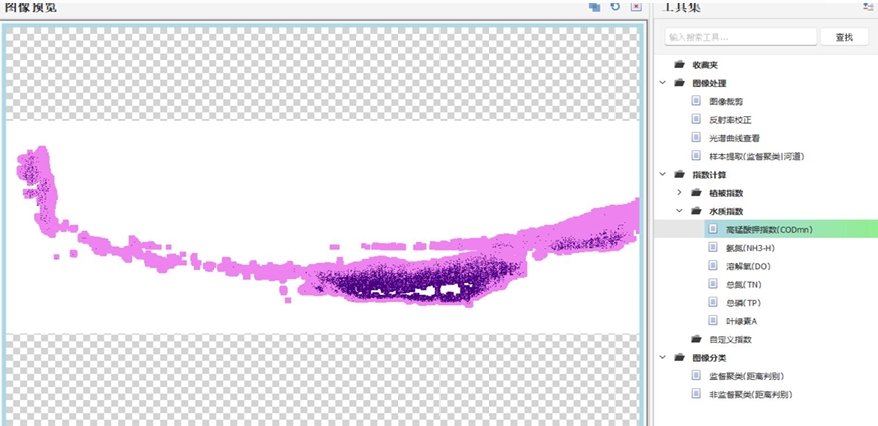This screenshot has width=878, height=426.
Task: Focus the 输入搜索工具 search field
Action: 741,37
